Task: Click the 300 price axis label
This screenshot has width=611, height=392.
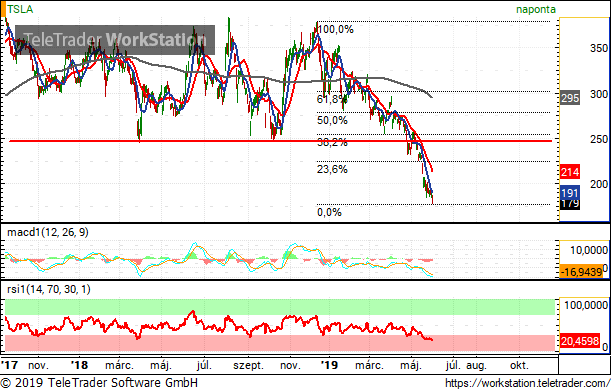Action: [599, 94]
